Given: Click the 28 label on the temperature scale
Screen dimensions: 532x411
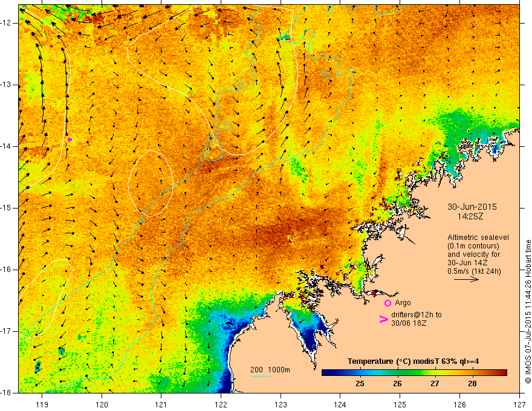Looking at the screenshot, I should pyautogui.click(x=472, y=384).
